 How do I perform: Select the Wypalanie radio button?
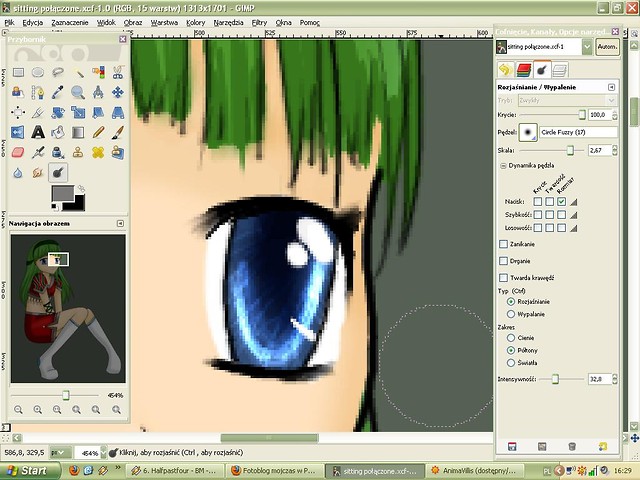pyautogui.click(x=511, y=314)
